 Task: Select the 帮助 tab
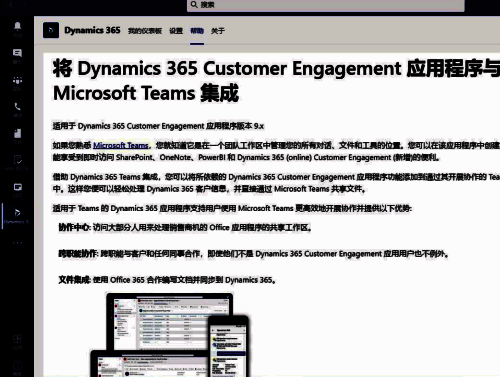click(197, 31)
